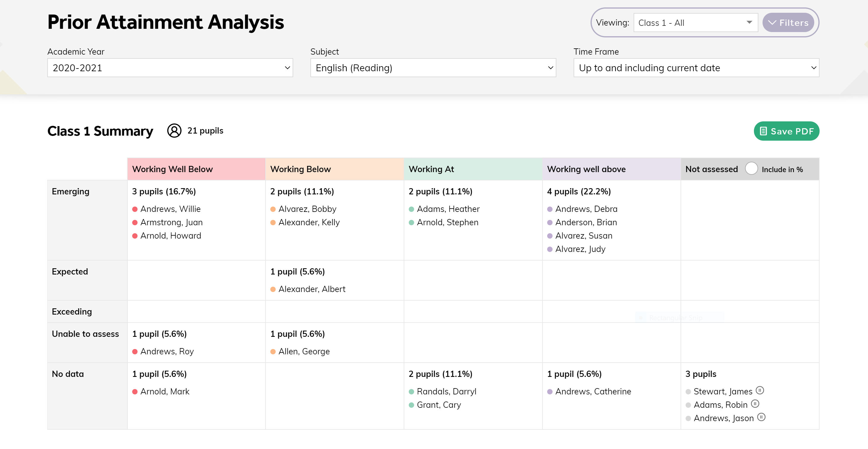Screen dimensions: 868x449
Task: Select pupil Randals, Darryl
Action: (446, 391)
